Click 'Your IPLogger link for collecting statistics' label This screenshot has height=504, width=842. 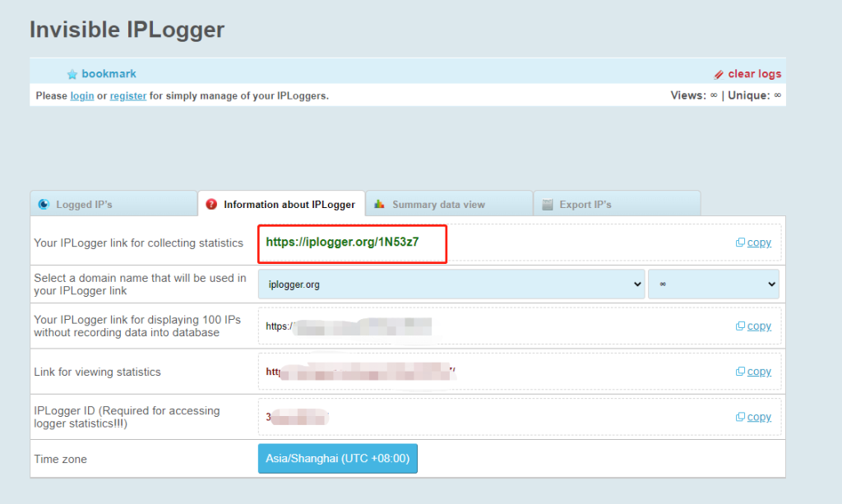138,243
